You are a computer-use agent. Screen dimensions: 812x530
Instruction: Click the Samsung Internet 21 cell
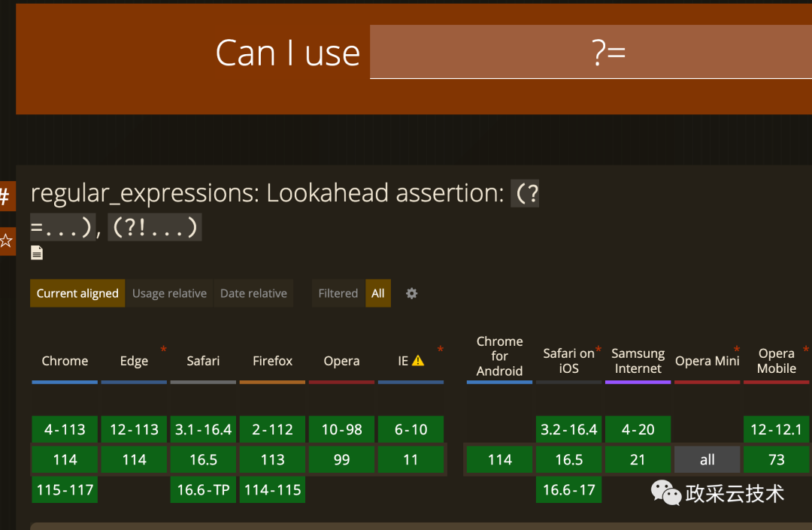[638, 460]
